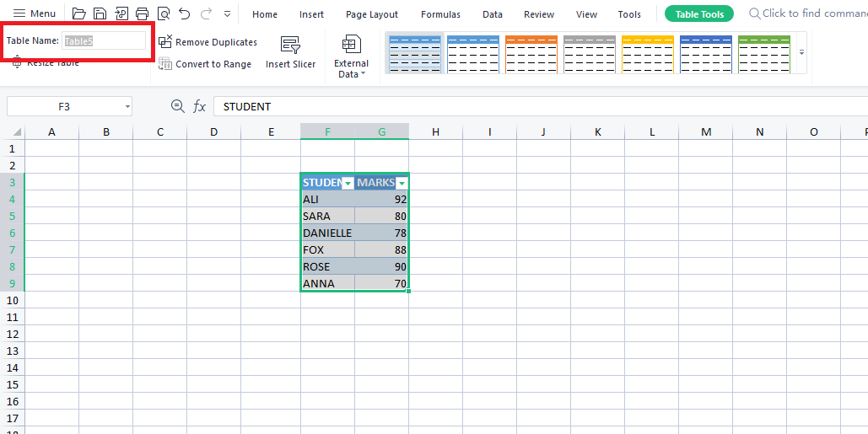Apply the dark blue table style
The width and height of the screenshot is (868, 434).
706,54
